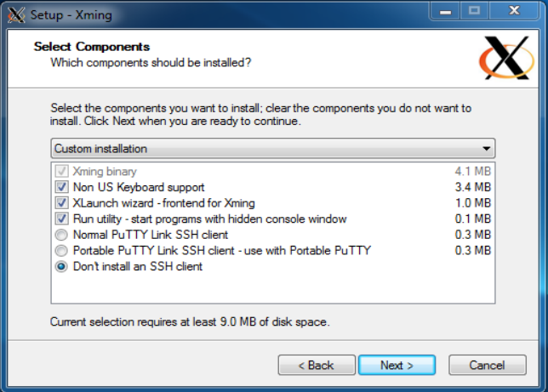Click the maximize window button
The width and height of the screenshot is (548, 392).
click(474, 11)
